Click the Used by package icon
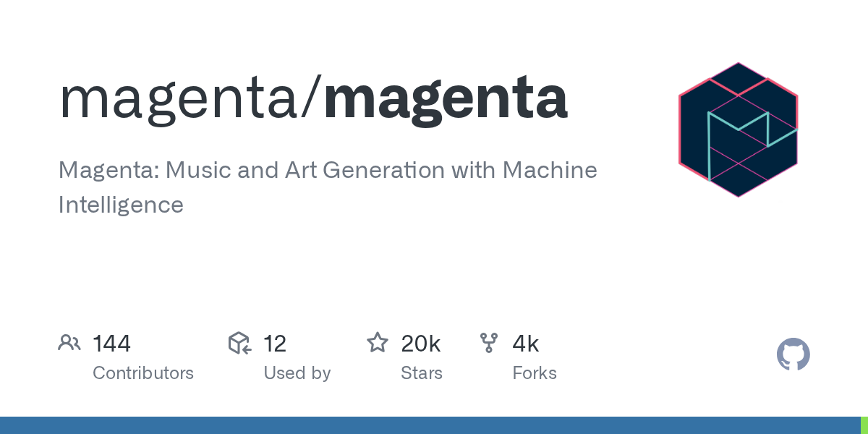 239,343
